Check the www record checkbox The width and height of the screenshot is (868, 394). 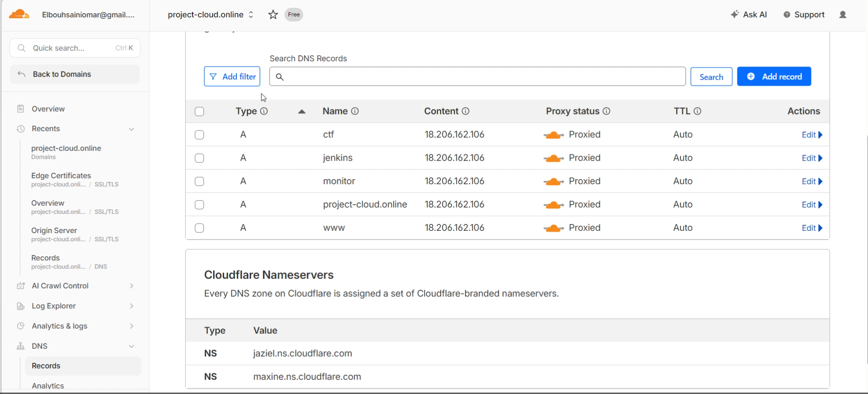tap(199, 228)
